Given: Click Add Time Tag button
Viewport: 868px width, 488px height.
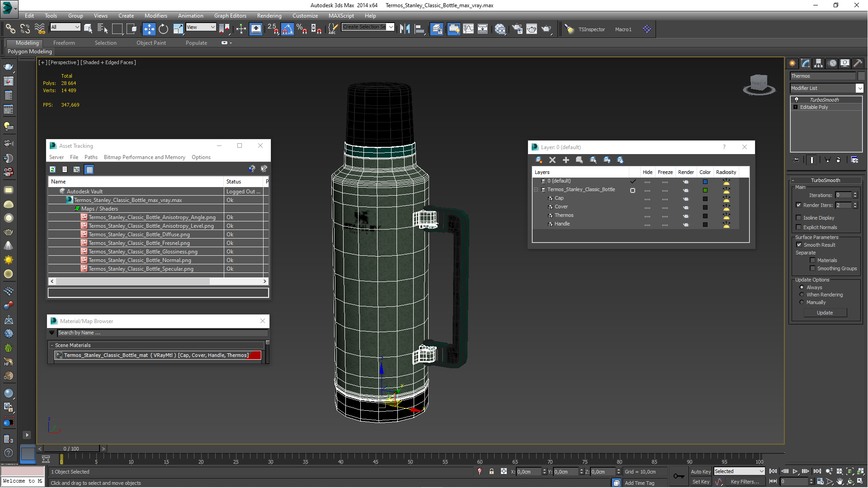Looking at the screenshot, I should point(644,481).
